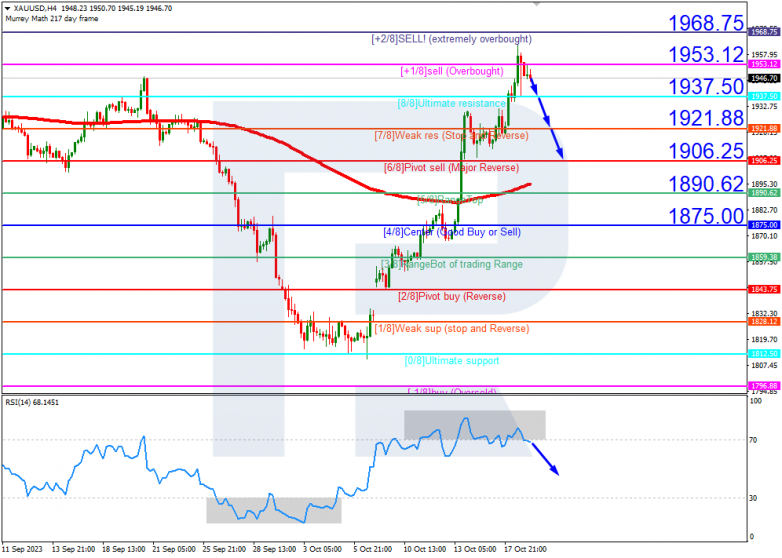Click the large 1906.25 price label

pos(706,151)
